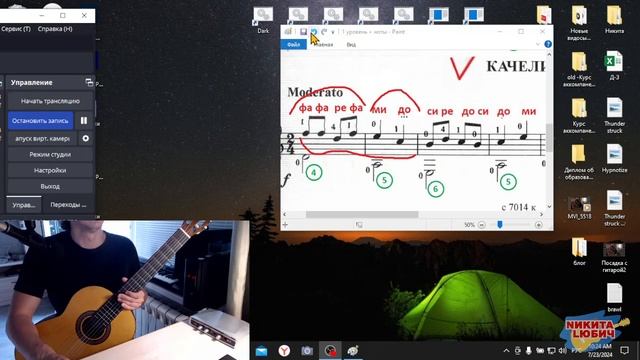Click the cursor position icon in Paint status bar
Viewport: 640px width, 360px height.
click(x=285, y=224)
